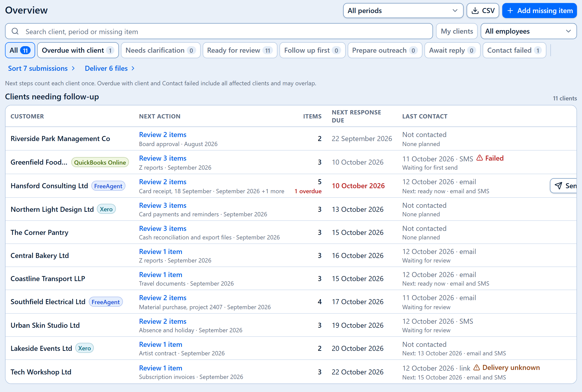Click the Failed status text
The width and height of the screenshot is (582, 392).
pos(494,158)
